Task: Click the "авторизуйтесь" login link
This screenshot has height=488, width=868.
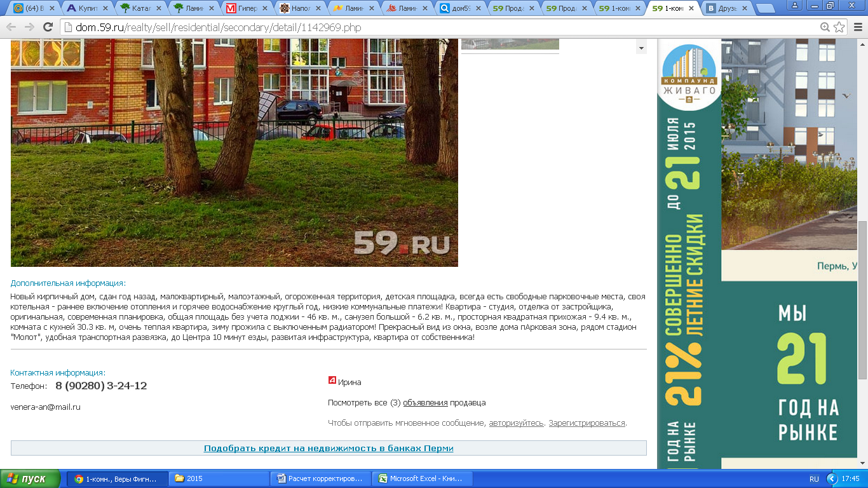Action: click(x=516, y=423)
